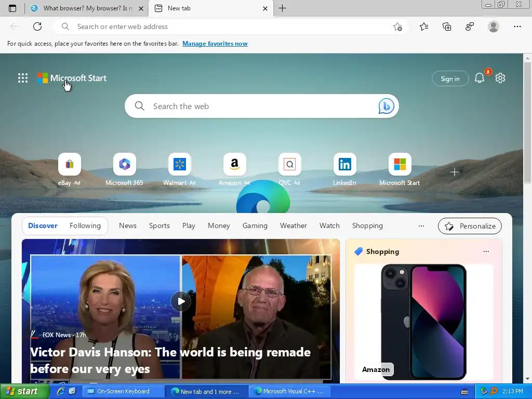Click the 'Search the web' box
The image size is (532, 399).
[262, 106]
